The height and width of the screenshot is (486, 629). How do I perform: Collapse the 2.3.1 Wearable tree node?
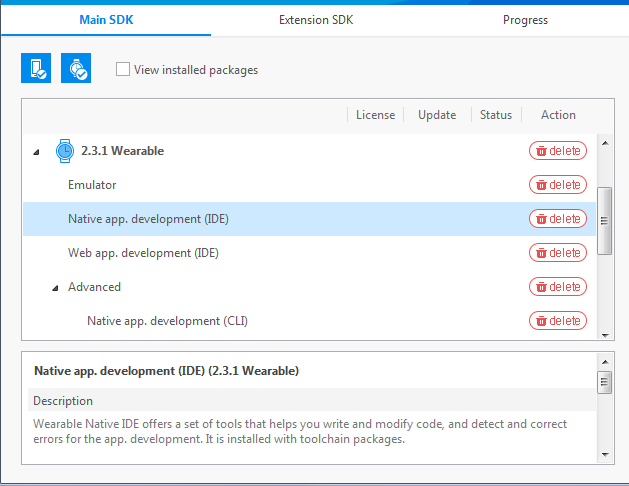point(37,152)
